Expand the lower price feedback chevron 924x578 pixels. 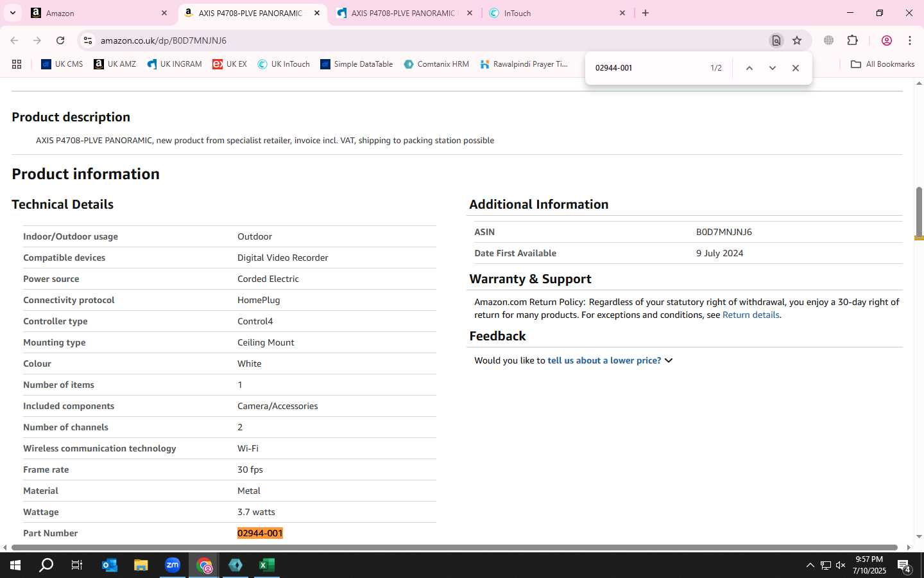[x=669, y=360]
